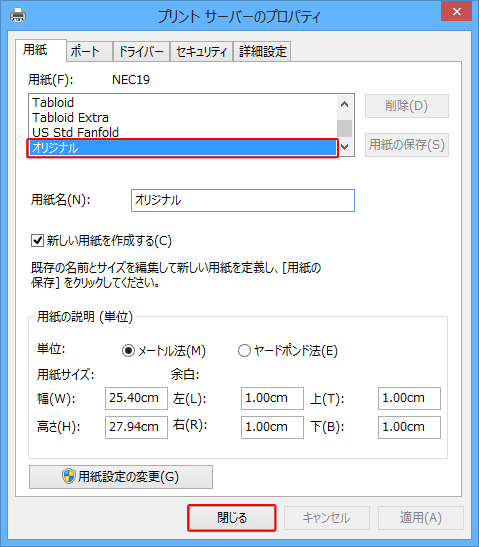The width and height of the screenshot is (479, 547).
Task: Click the 左(L) margin field
Action: click(272, 398)
